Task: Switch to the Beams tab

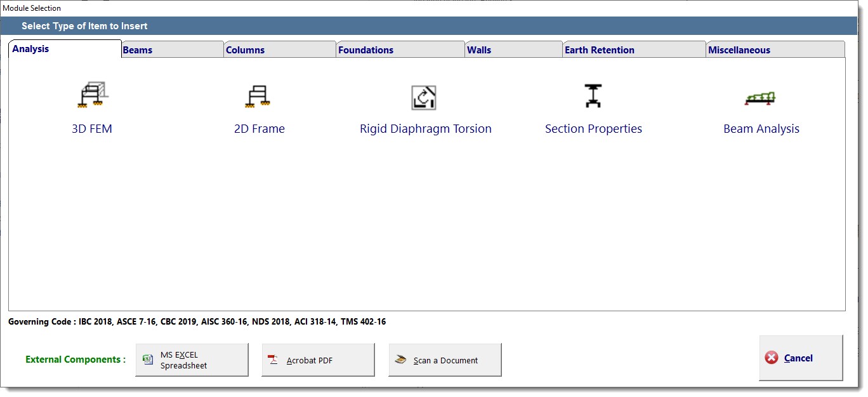Action: pos(138,50)
